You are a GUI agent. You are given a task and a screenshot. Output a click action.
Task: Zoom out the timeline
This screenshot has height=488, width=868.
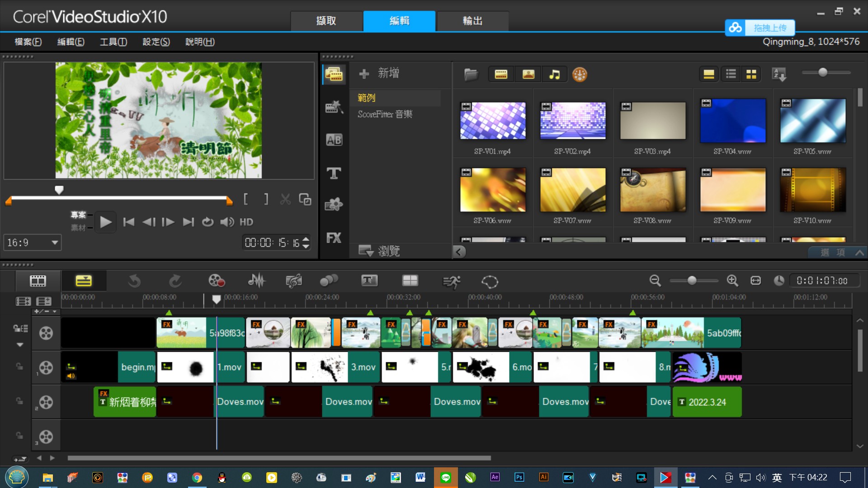click(x=655, y=281)
